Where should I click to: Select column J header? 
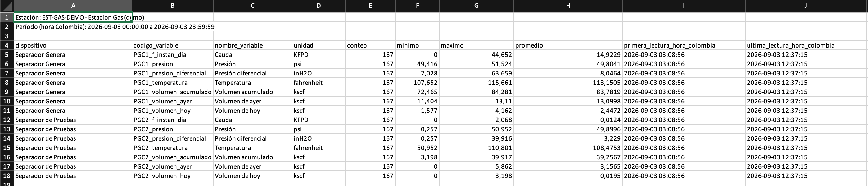click(805, 6)
